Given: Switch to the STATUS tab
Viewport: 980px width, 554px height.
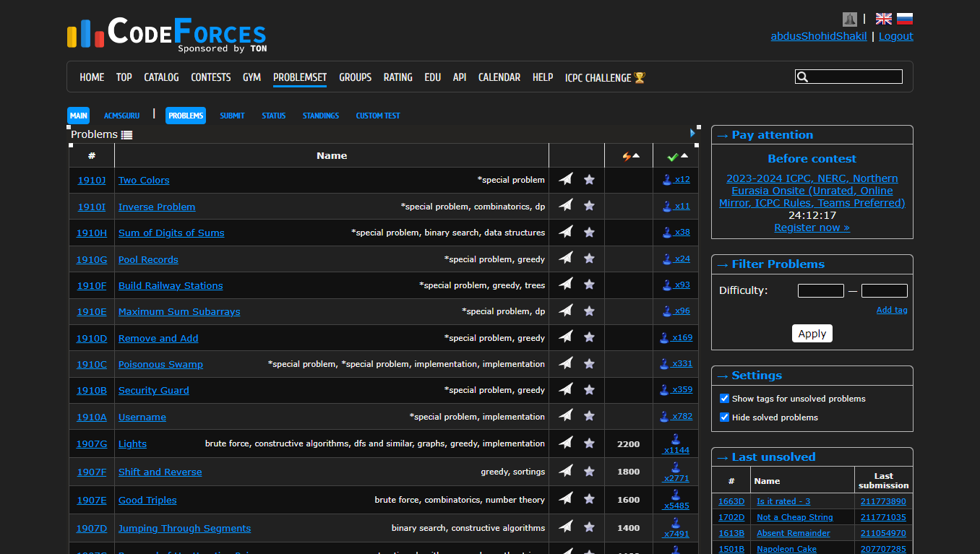Looking at the screenshot, I should tap(274, 116).
